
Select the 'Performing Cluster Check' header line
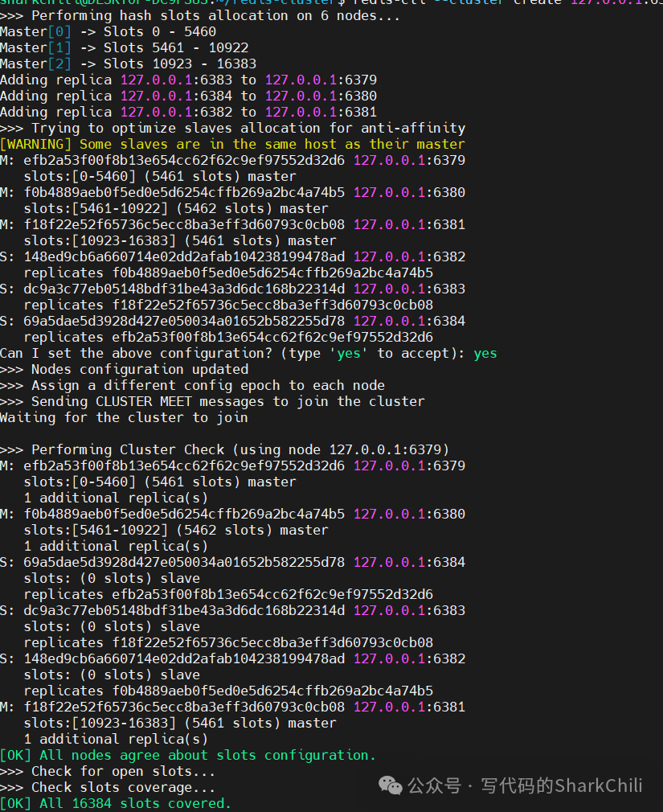(225, 449)
